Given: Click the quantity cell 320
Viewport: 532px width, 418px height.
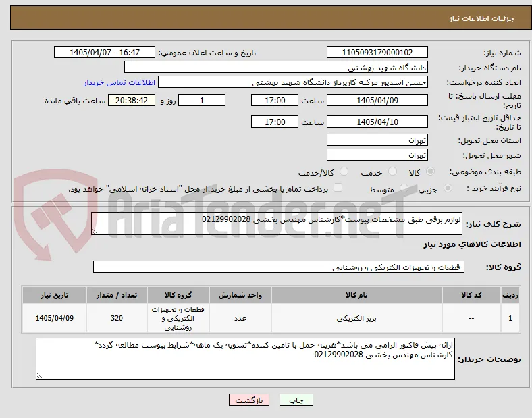Looking at the screenshot, I should click(117, 318).
